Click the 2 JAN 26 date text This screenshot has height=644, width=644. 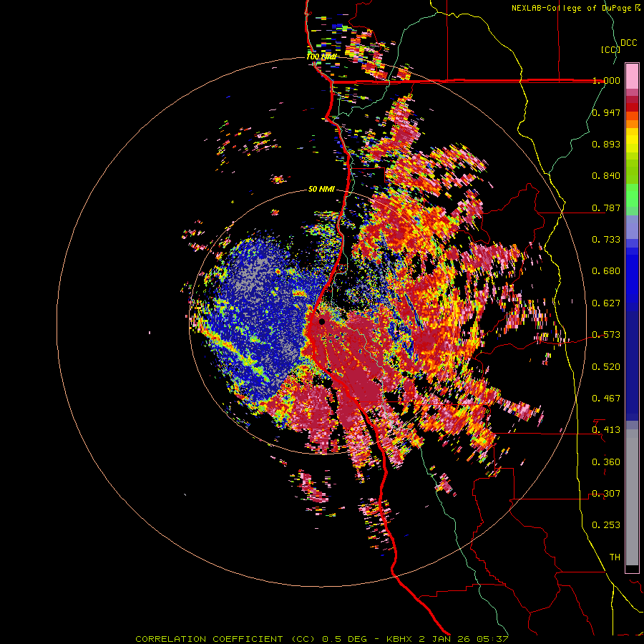click(x=444, y=639)
